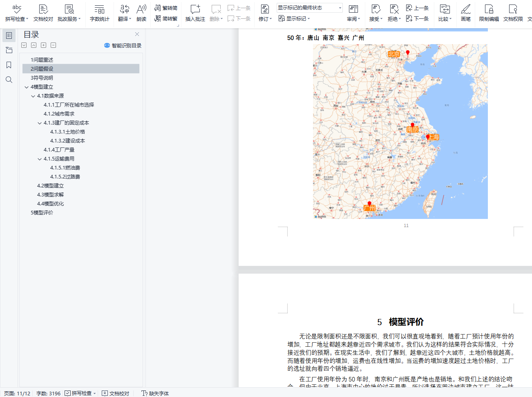Toggle the 拼写检查 checkbox in the status bar
Image resolution: width=532 pixels, height=397 pixels.
pyautogui.click(x=68, y=393)
